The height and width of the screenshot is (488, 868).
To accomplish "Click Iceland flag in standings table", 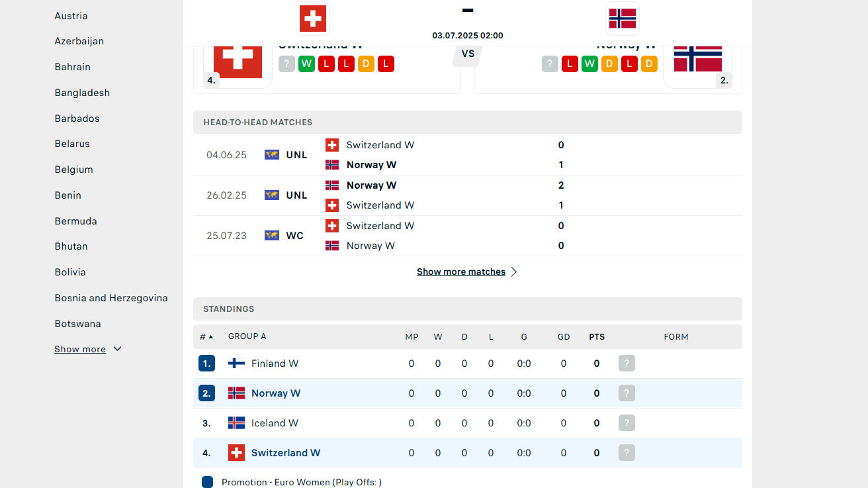I will point(236,423).
